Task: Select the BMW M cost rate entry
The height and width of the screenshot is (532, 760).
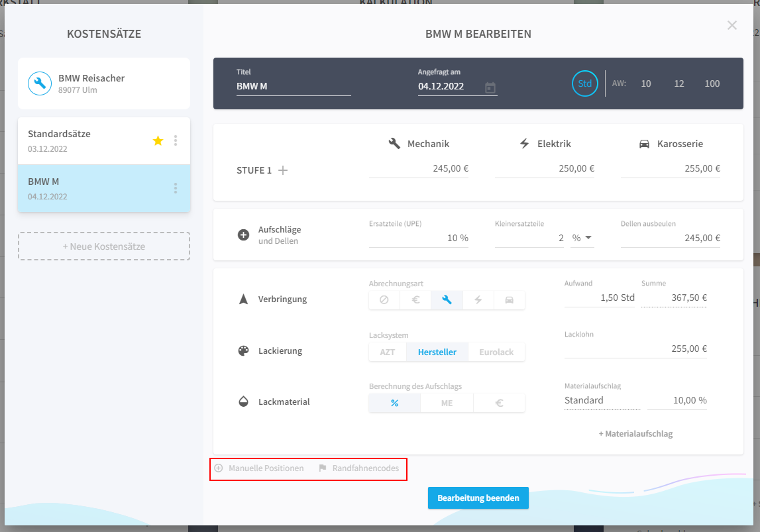Action: pos(104,188)
